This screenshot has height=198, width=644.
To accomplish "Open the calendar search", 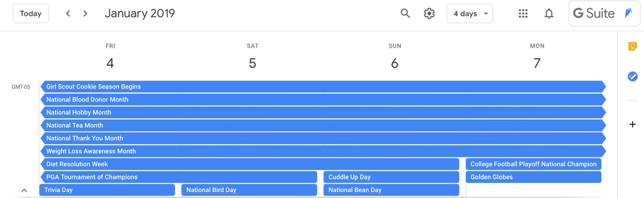I will click(x=405, y=13).
